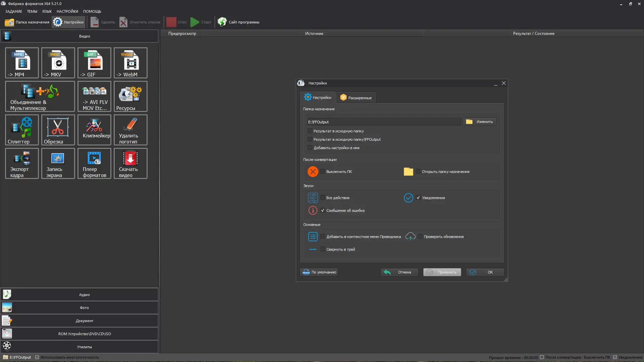Image resolution: width=644 pixels, height=362 pixels.
Task: Launch the Обрезка scissors tool
Action: (x=58, y=130)
